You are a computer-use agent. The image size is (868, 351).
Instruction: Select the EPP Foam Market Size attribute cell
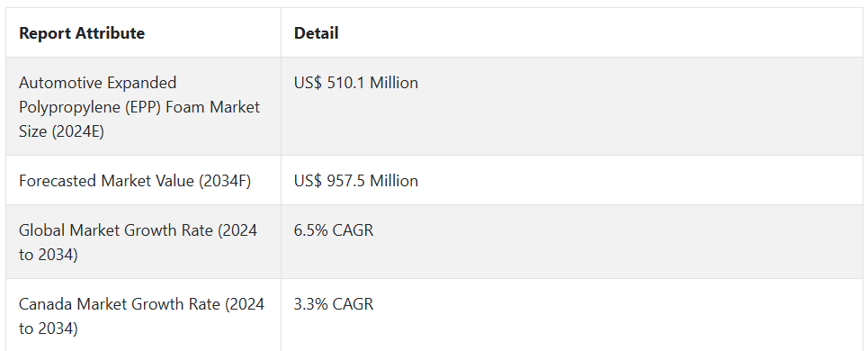click(143, 106)
